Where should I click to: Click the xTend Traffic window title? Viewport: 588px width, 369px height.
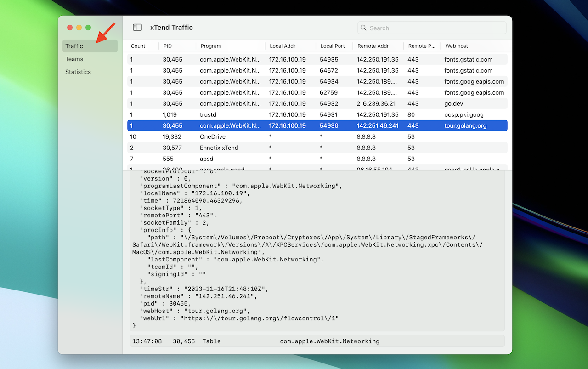pyautogui.click(x=171, y=28)
